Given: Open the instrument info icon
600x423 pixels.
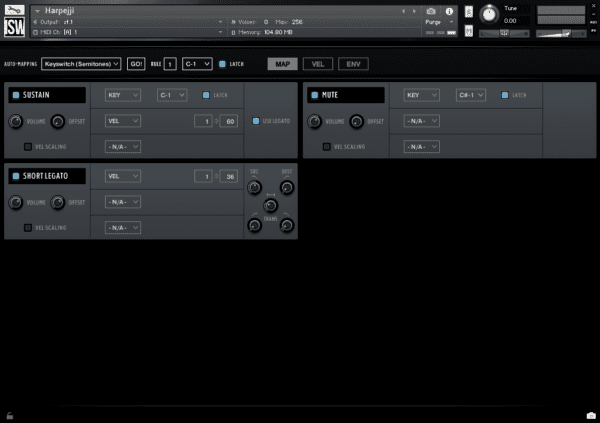Looking at the screenshot, I should pyautogui.click(x=449, y=11).
